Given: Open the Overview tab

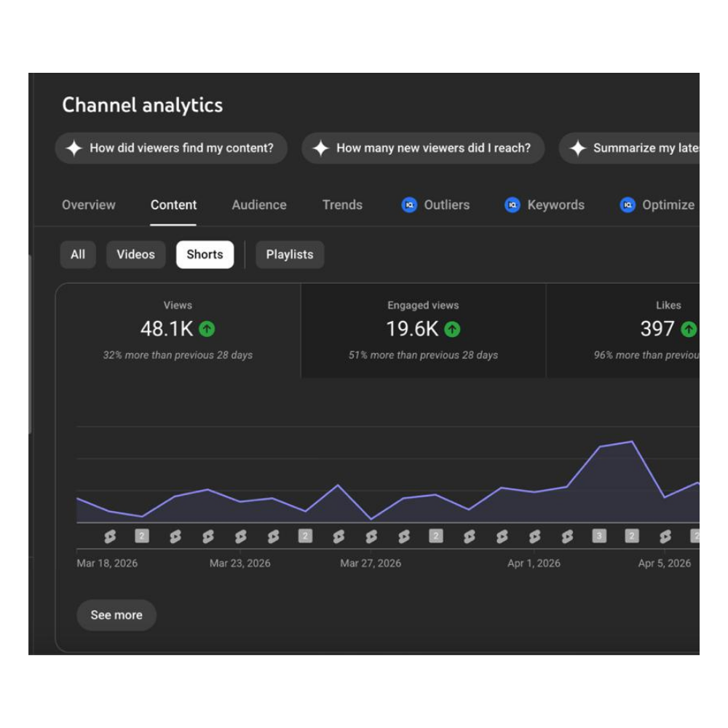Looking at the screenshot, I should pos(89,205).
